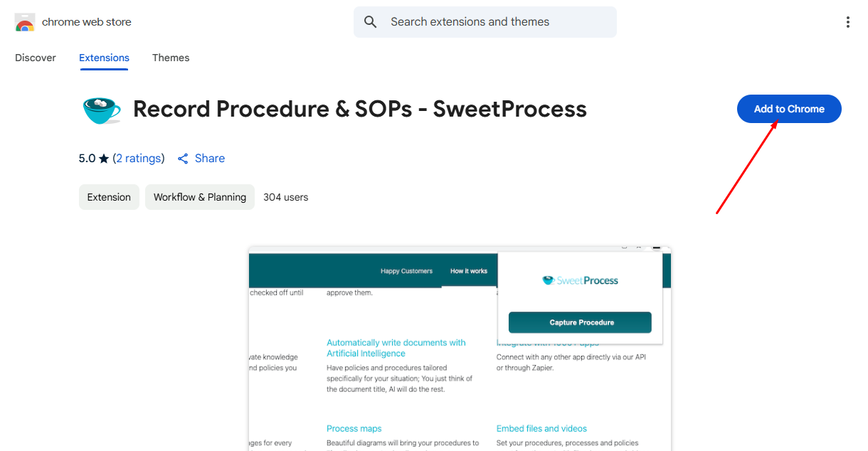Screen dimensions: 868x451
Task: Open the Themes tab
Action: [x=171, y=58]
